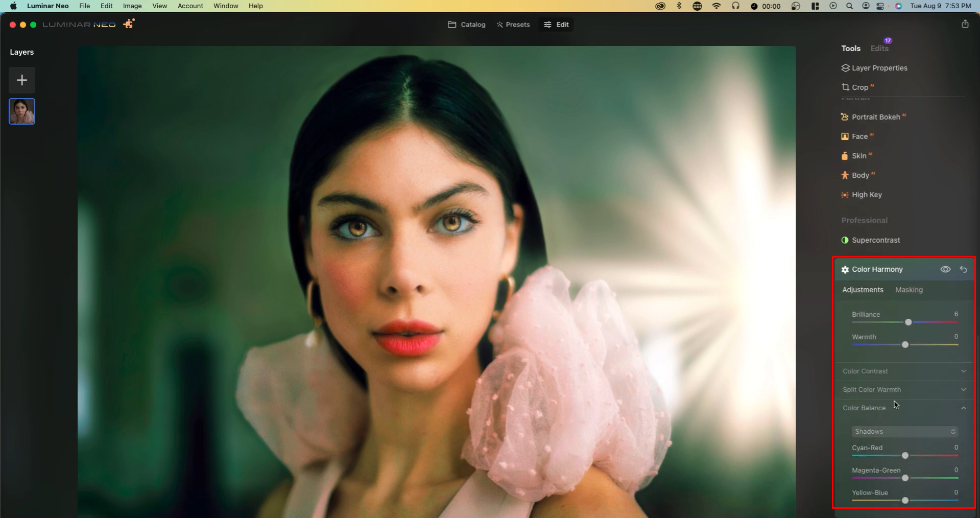Click the Skin tool icon

[x=845, y=156]
